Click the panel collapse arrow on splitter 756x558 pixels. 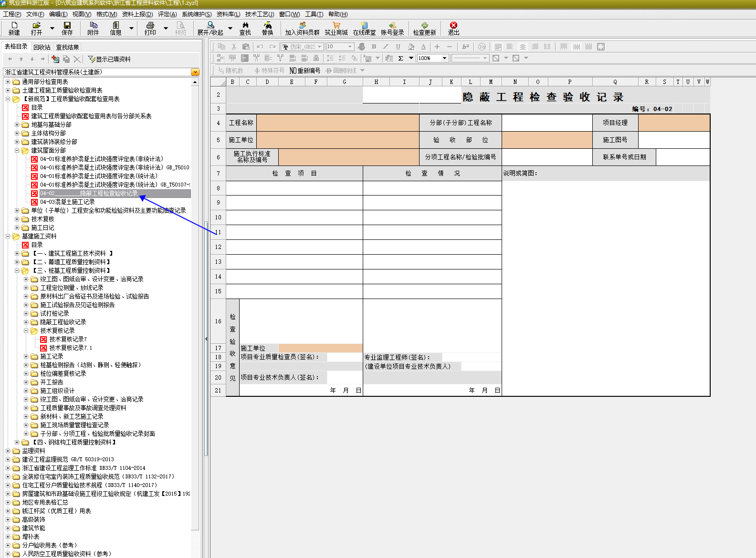click(x=206, y=339)
